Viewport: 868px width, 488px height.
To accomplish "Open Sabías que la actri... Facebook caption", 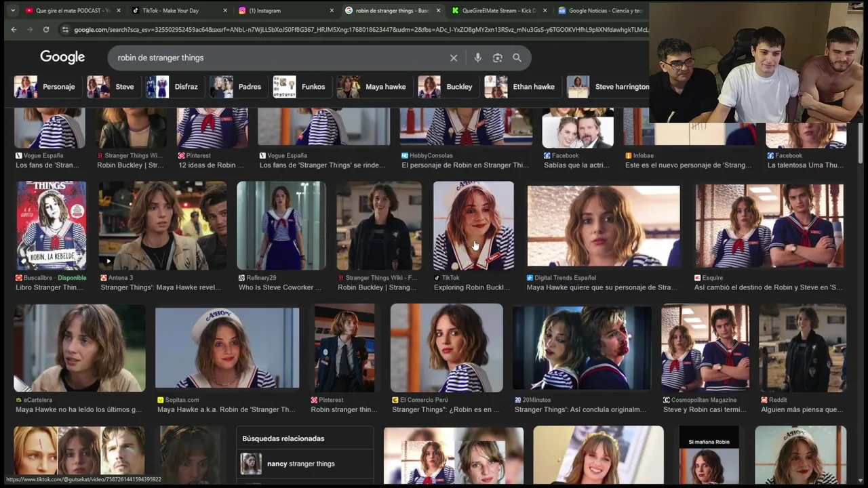I will [x=578, y=165].
